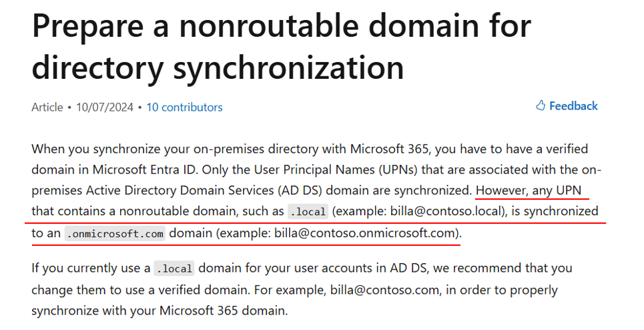
Task: Click the billa@contoso.onmicrosoft.com example address
Action: (x=365, y=233)
